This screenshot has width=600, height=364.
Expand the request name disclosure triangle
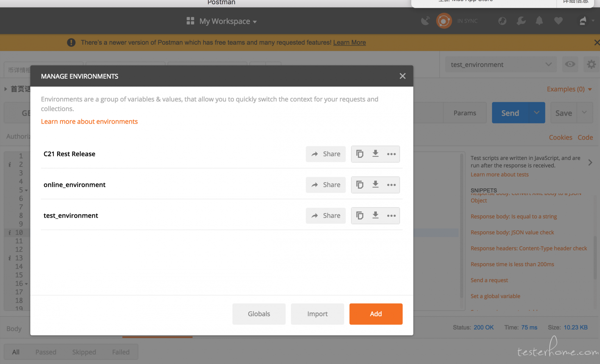(x=6, y=89)
